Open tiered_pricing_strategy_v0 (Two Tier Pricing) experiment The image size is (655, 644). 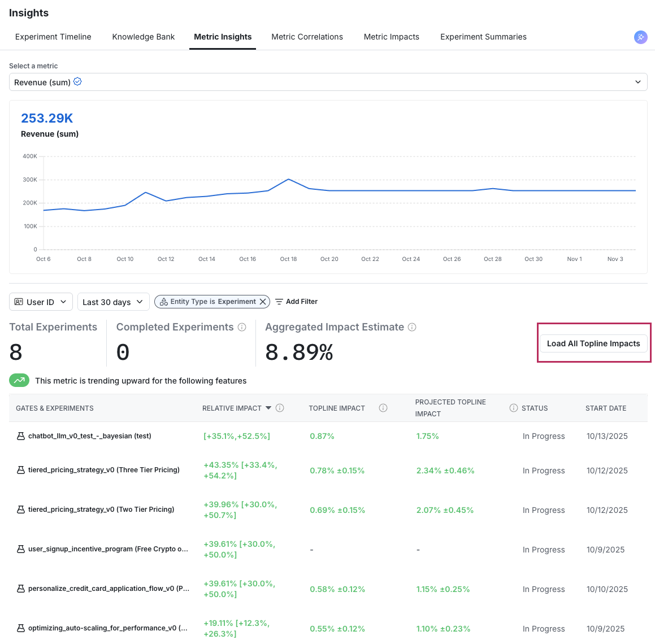[x=101, y=510]
